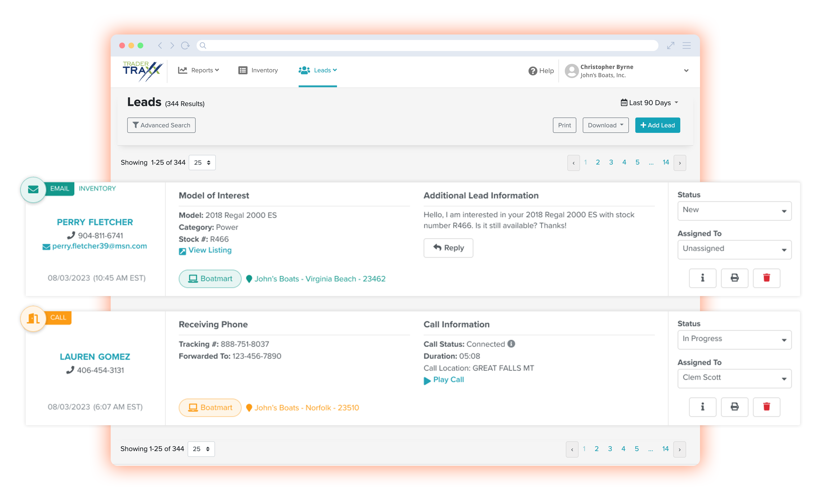
Task: Click the call badge icon on Lauren Gomez lead
Action: (33, 318)
